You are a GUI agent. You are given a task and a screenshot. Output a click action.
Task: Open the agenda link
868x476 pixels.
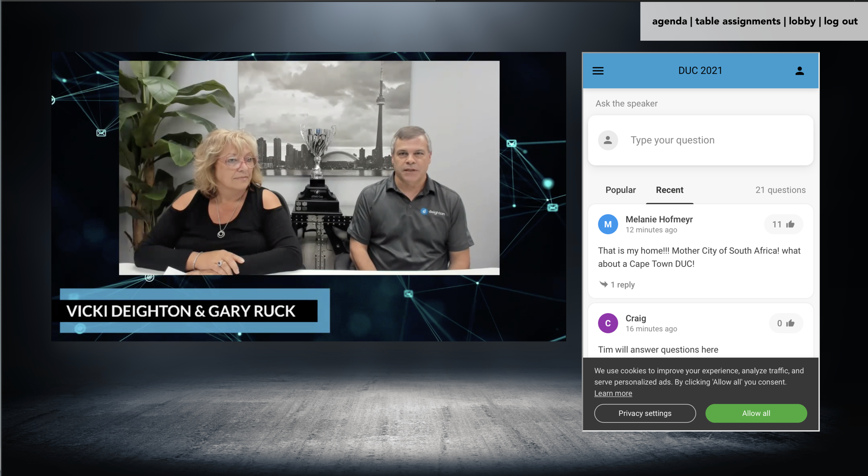[x=669, y=21]
